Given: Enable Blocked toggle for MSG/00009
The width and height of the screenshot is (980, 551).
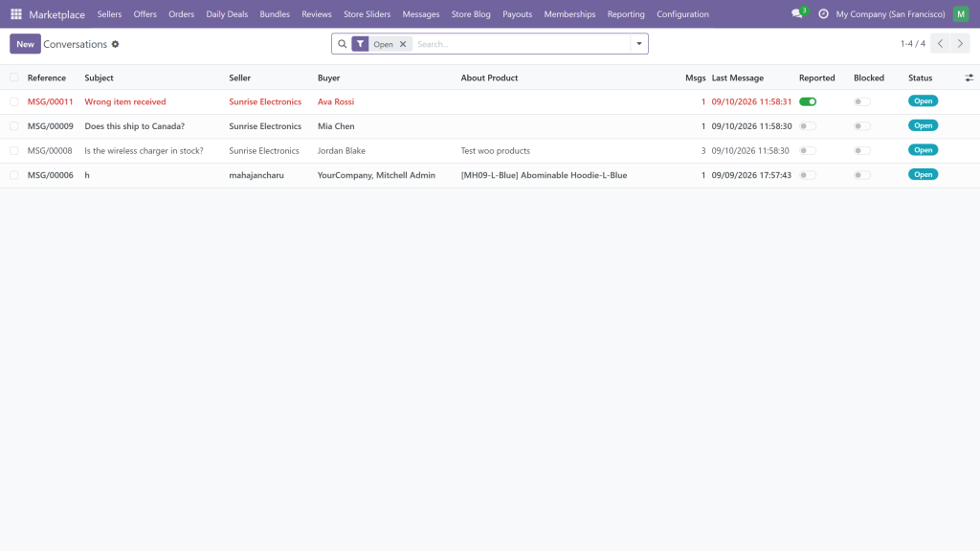Looking at the screenshot, I should pyautogui.click(x=862, y=126).
